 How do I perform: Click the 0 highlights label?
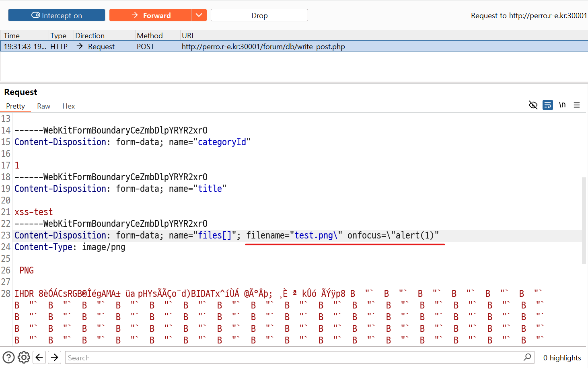pyautogui.click(x=562, y=358)
